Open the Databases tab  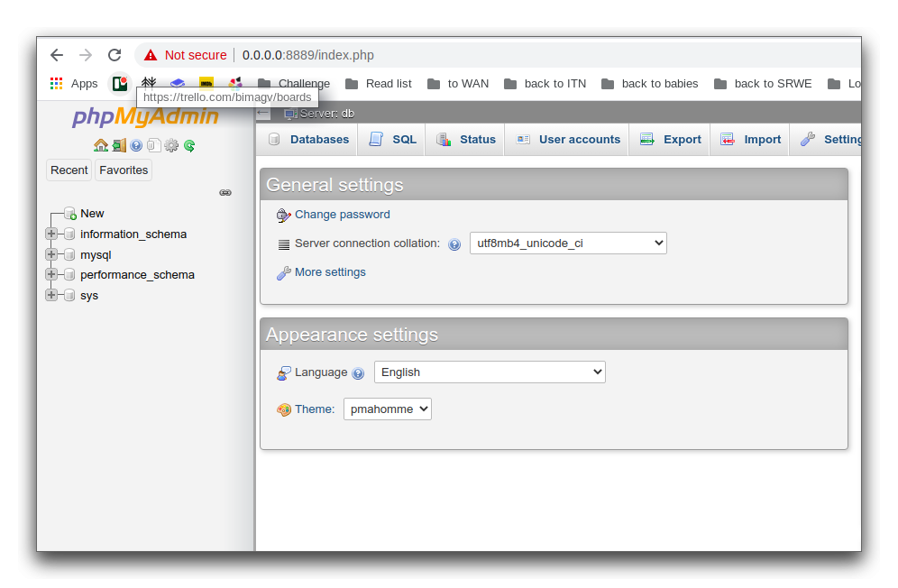coord(308,139)
